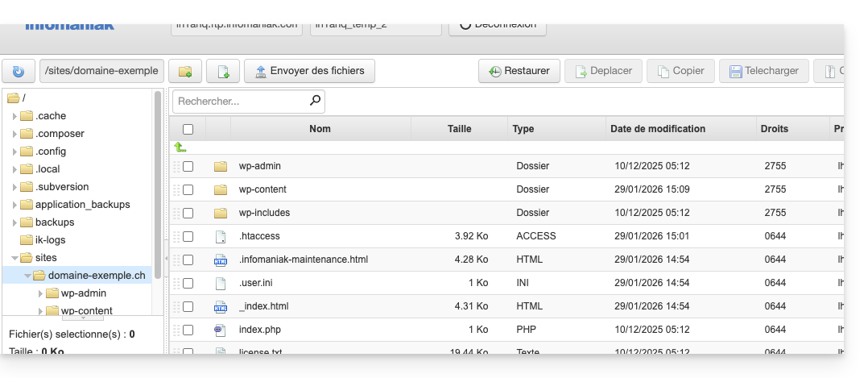Click the magnifier icon in search box
This screenshot has height=378, width=868.
tap(315, 102)
